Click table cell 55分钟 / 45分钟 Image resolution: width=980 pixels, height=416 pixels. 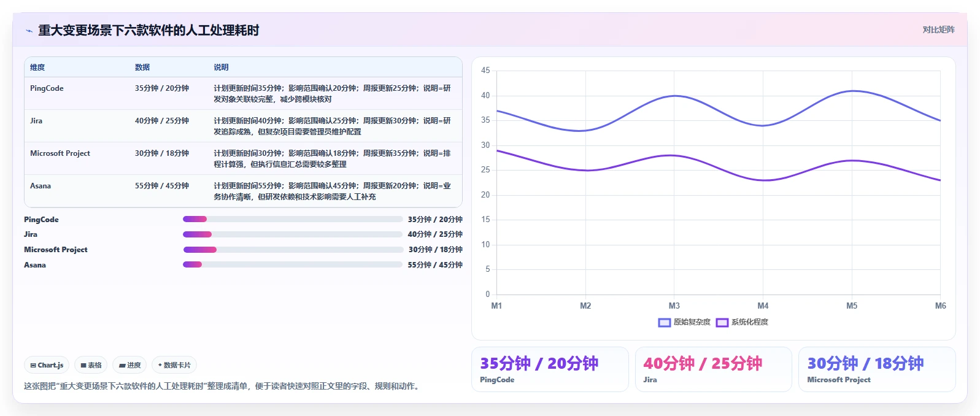162,186
